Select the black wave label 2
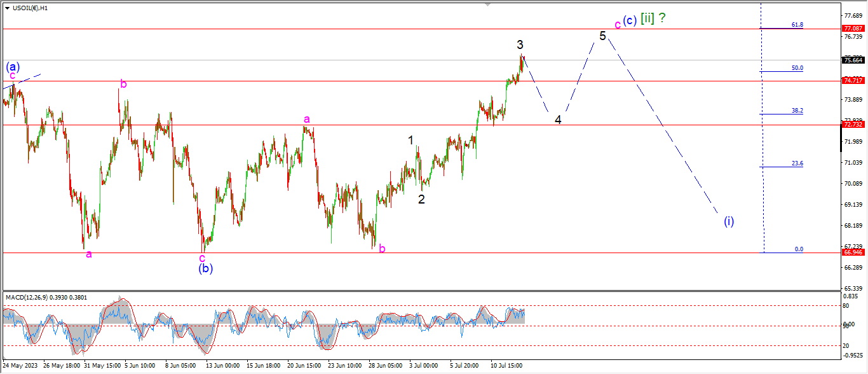 coord(421,199)
